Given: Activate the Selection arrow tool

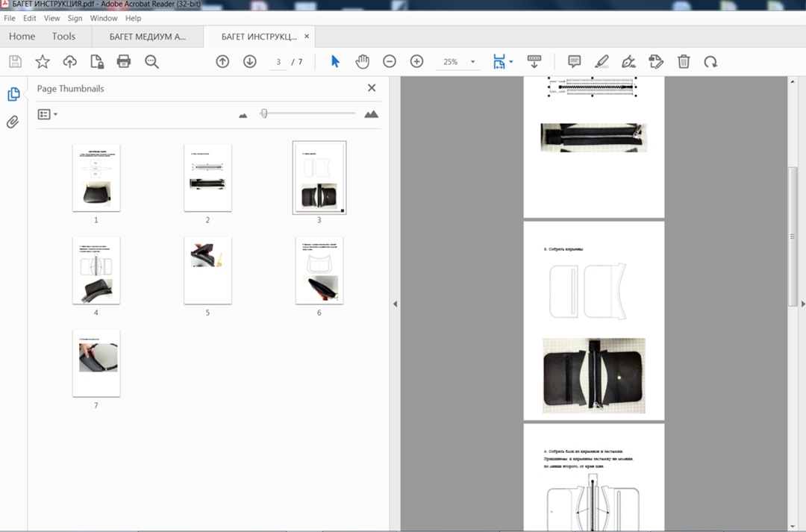Looking at the screenshot, I should [335, 62].
